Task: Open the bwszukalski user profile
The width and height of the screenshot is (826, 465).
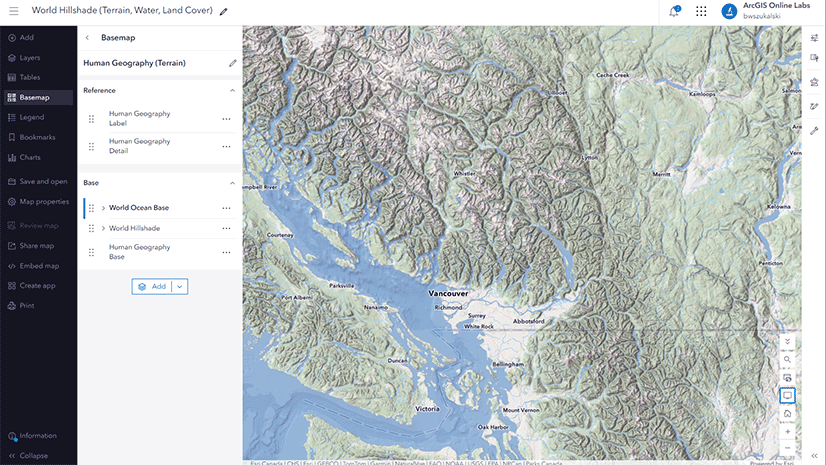Action: pos(766,11)
